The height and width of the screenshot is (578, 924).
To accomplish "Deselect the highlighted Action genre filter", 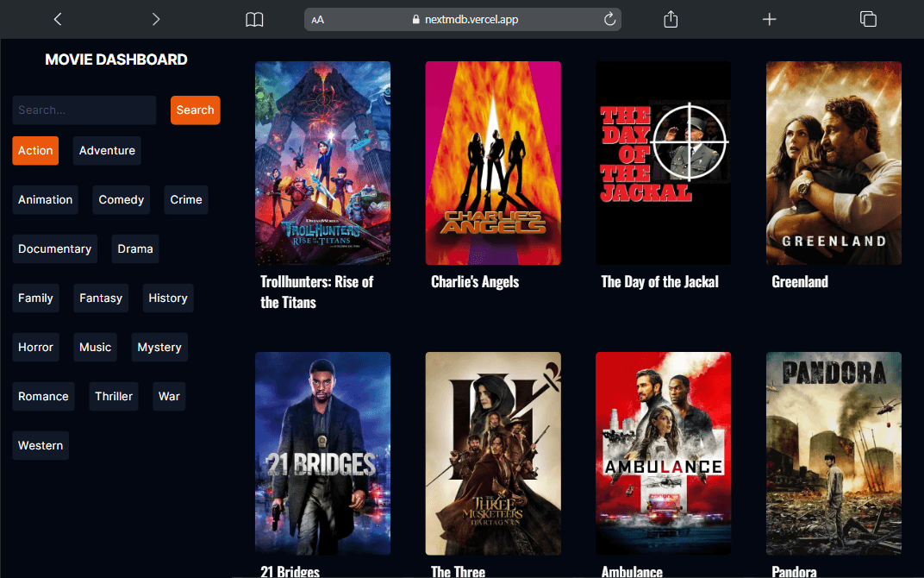I will point(35,150).
